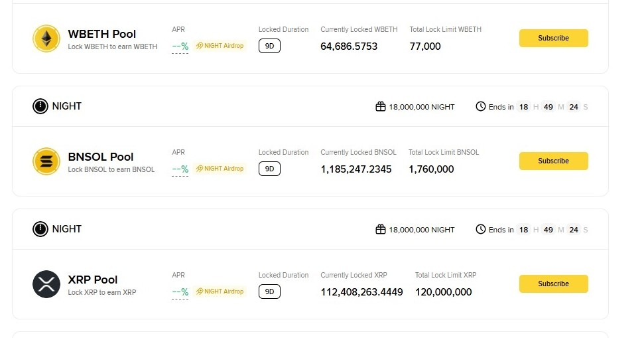
Task: Select the 9D duration in BNSOL Pool
Action: point(269,169)
